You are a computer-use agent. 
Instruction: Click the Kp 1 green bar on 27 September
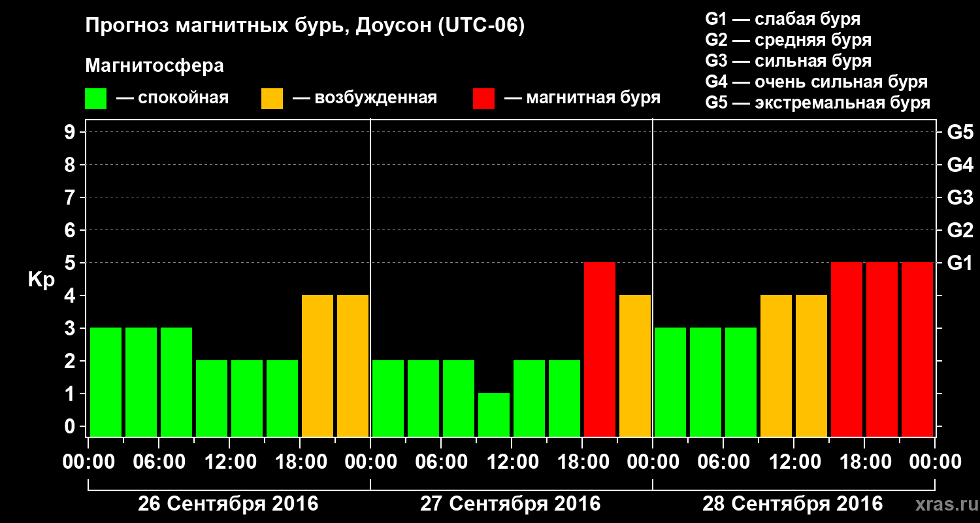(x=494, y=414)
